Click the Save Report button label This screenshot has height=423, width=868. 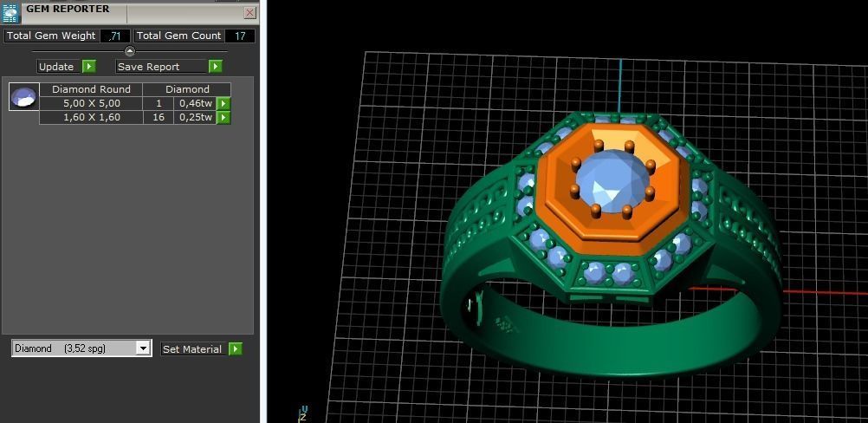pyautogui.click(x=162, y=67)
